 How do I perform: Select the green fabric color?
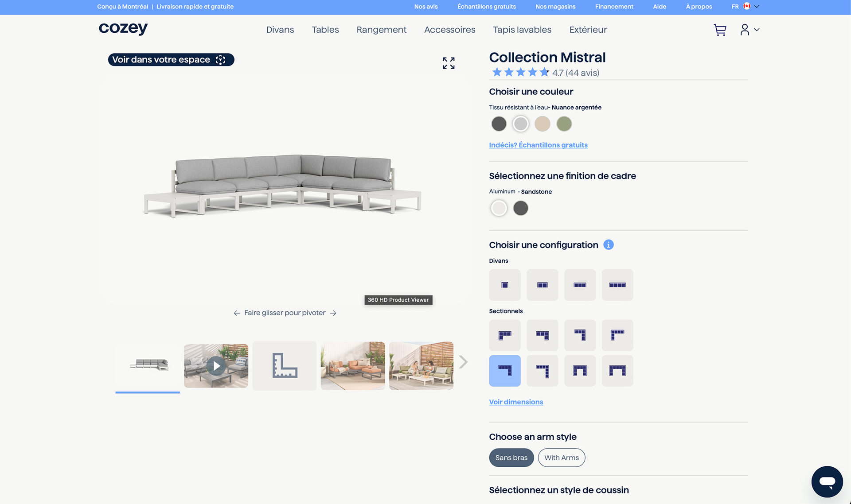564,124
